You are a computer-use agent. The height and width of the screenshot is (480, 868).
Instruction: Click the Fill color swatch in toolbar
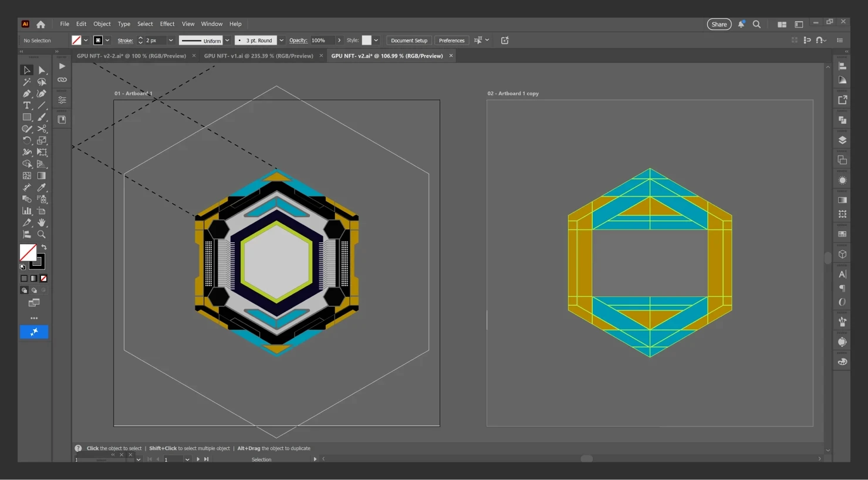click(28, 252)
